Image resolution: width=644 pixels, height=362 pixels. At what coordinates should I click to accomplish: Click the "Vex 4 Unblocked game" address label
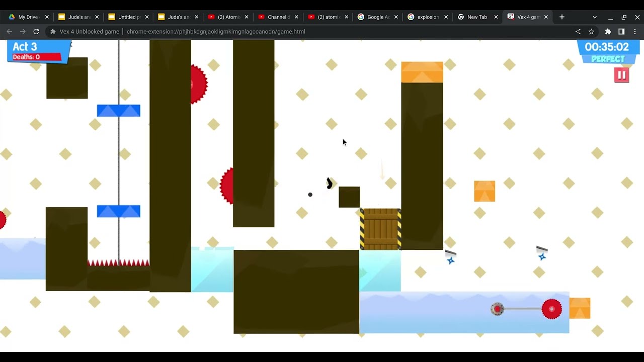(90, 31)
